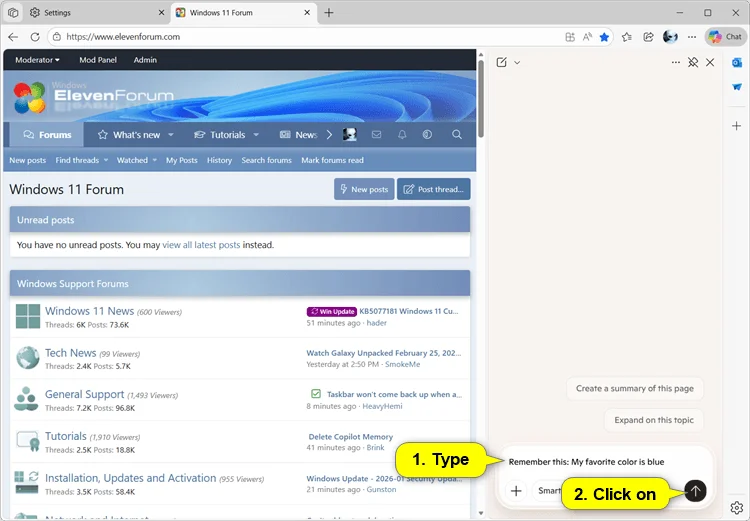Open Installation, Updates and Activation forum

[131, 478]
